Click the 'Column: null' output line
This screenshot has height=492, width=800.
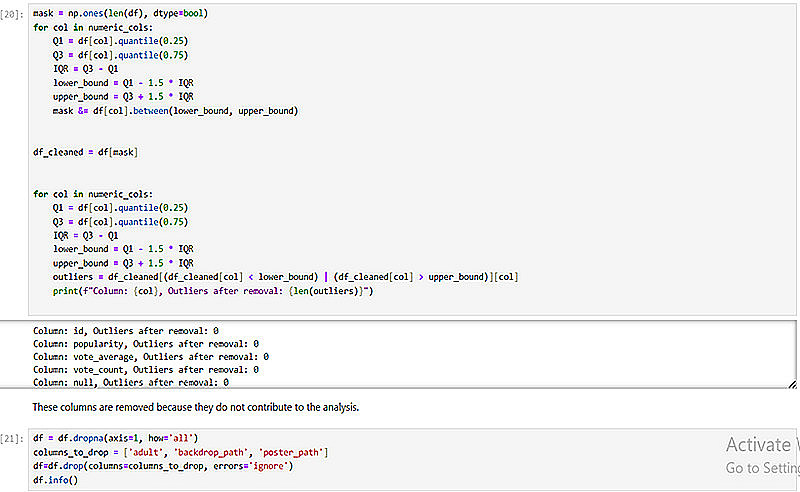point(131,382)
